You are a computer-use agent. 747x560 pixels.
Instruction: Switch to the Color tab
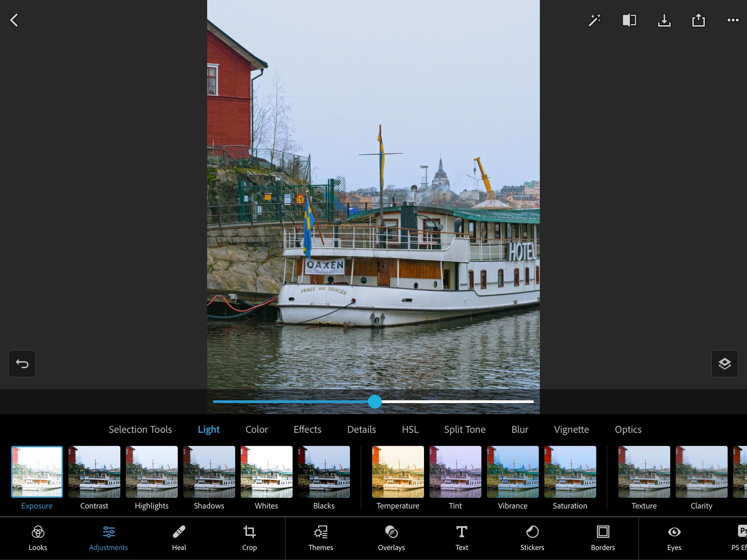(x=256, y=429)
